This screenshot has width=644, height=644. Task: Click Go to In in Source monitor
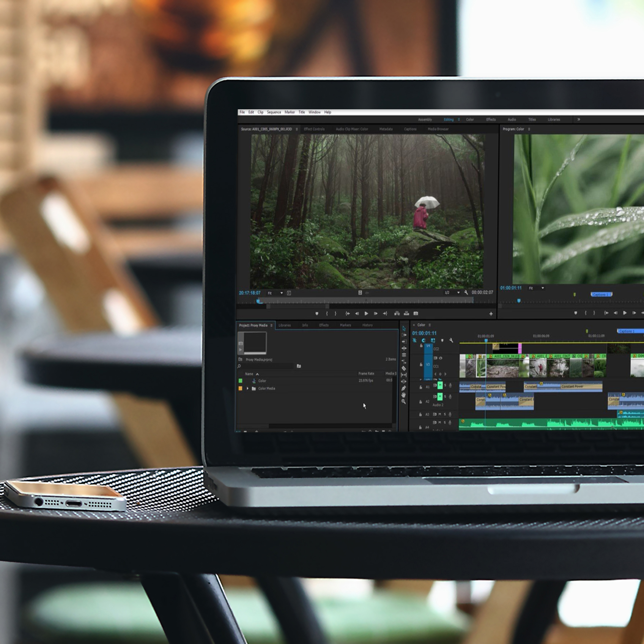[x=347, y=313]
